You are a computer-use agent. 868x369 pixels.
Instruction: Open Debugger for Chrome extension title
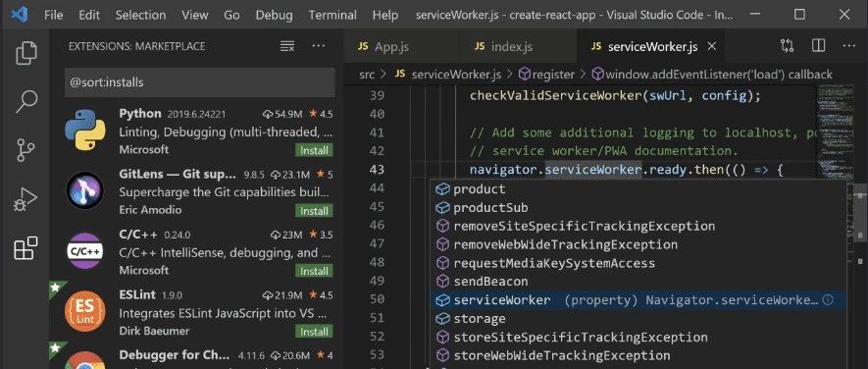click(175, 354)
